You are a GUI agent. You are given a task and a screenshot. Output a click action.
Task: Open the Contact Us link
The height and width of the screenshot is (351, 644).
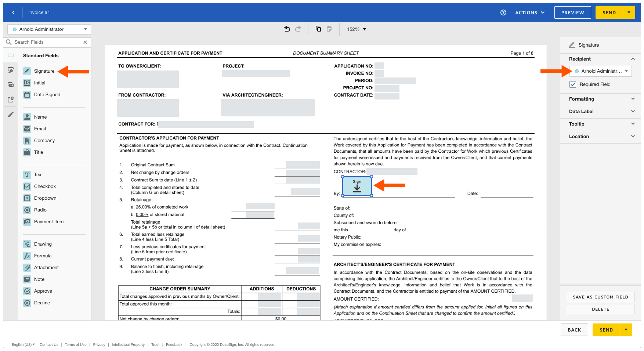pos(49,345)
